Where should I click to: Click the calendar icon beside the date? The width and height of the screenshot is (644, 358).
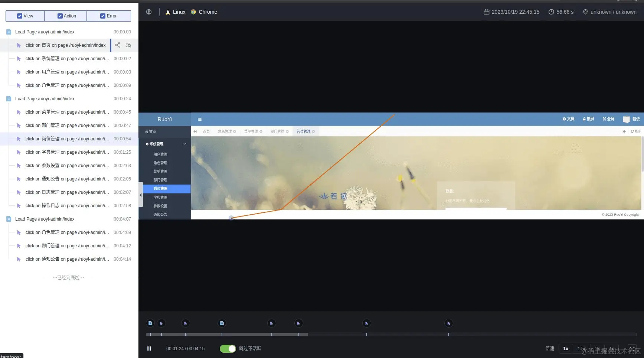tap(486, 12)
